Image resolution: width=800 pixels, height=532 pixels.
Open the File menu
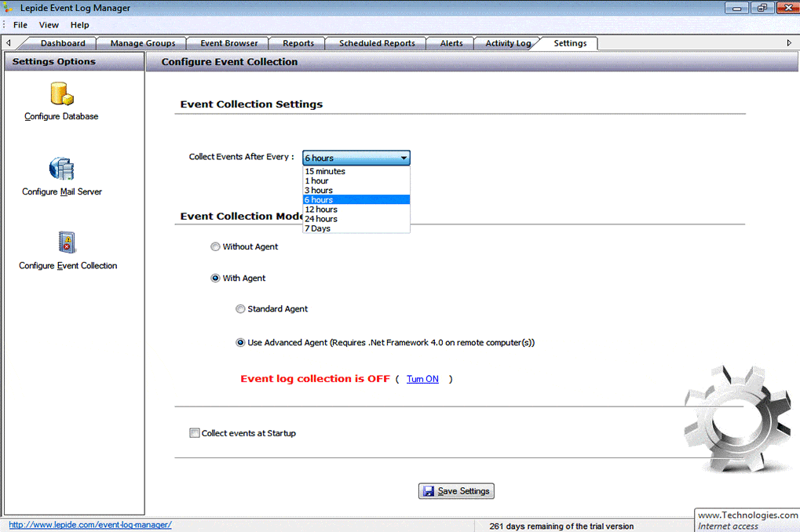pos(20,25)
